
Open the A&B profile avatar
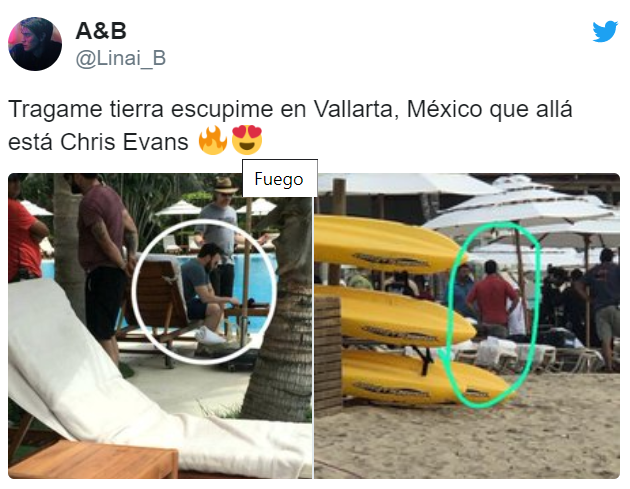point(35,44)
